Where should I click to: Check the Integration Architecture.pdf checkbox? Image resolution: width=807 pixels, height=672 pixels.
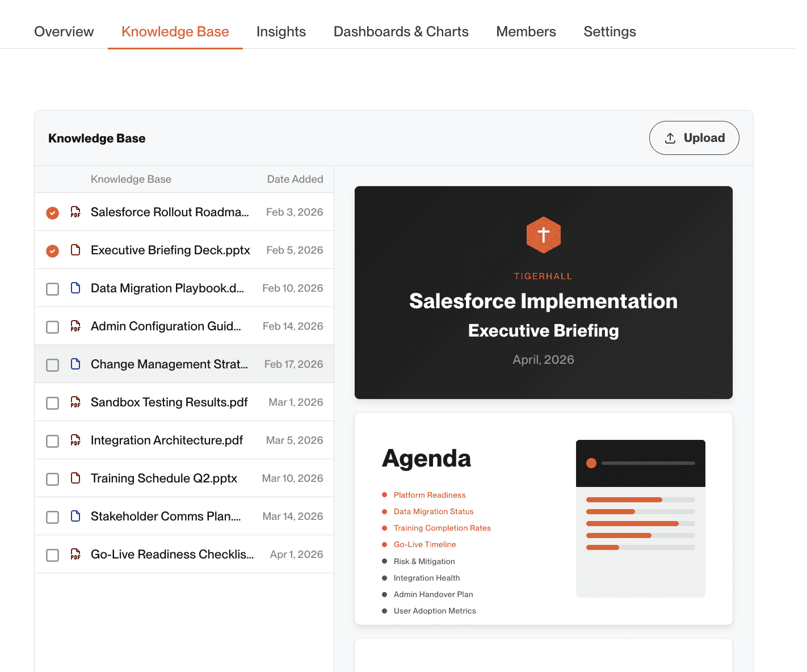pyautogui.click(x=52, y=441)
